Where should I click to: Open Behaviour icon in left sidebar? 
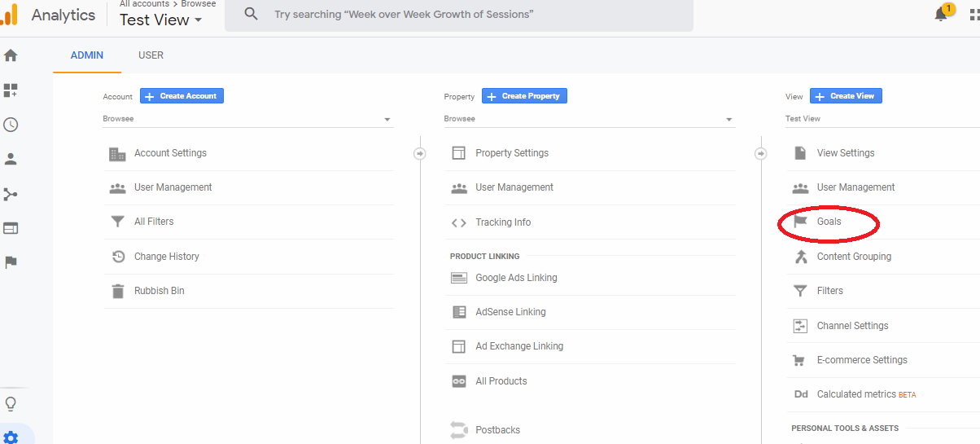[11, 228]
